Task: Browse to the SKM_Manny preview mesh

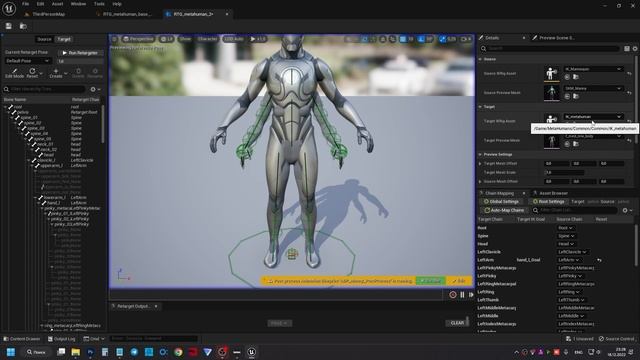Action: click(576, 96)
